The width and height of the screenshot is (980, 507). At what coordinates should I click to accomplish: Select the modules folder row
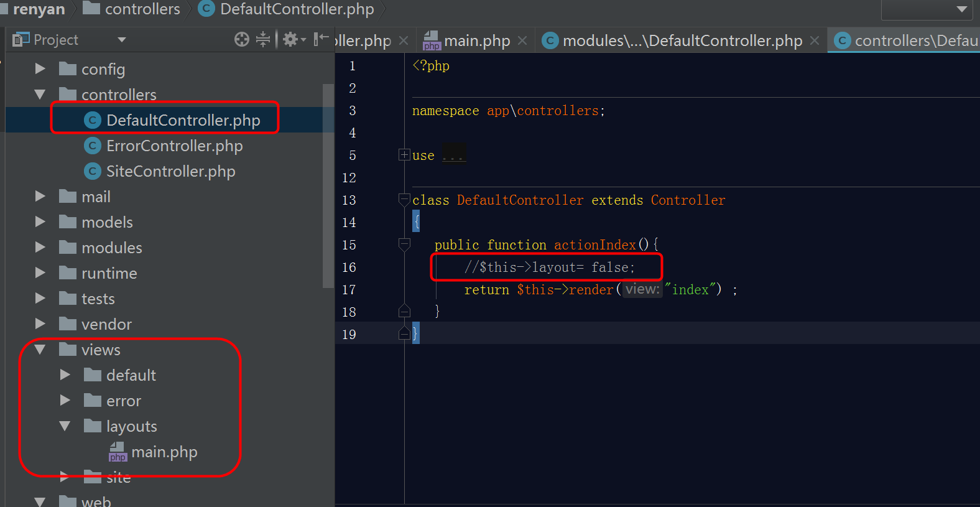[x=170, y=248]
